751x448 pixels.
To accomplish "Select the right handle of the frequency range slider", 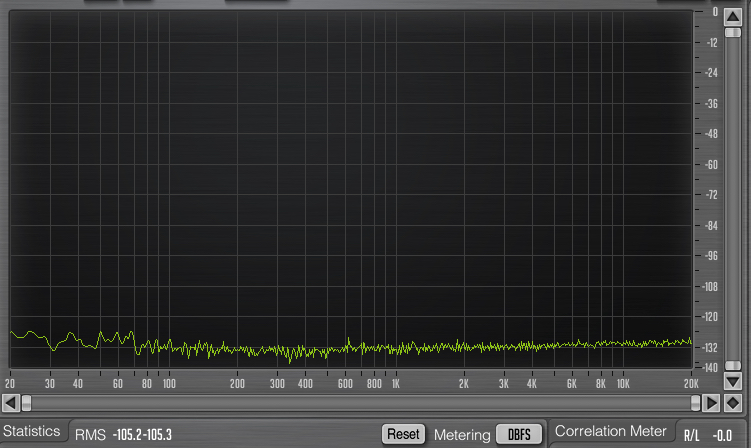I will pyautogui.click(x=695, y=403).
